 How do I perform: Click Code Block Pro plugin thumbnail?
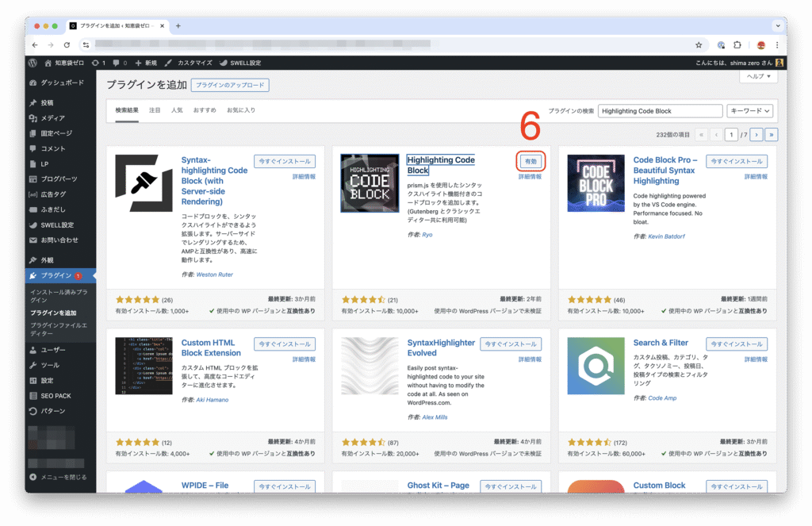pos(596,183)
